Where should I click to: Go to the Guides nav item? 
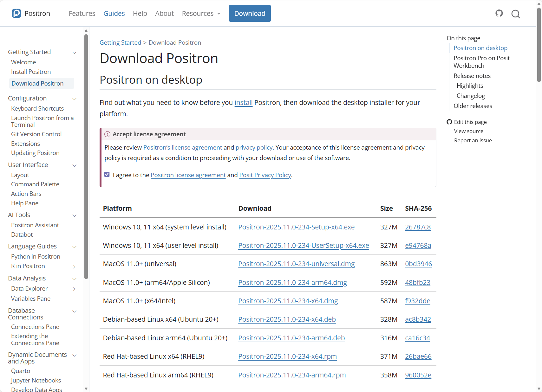coord(114,13)
